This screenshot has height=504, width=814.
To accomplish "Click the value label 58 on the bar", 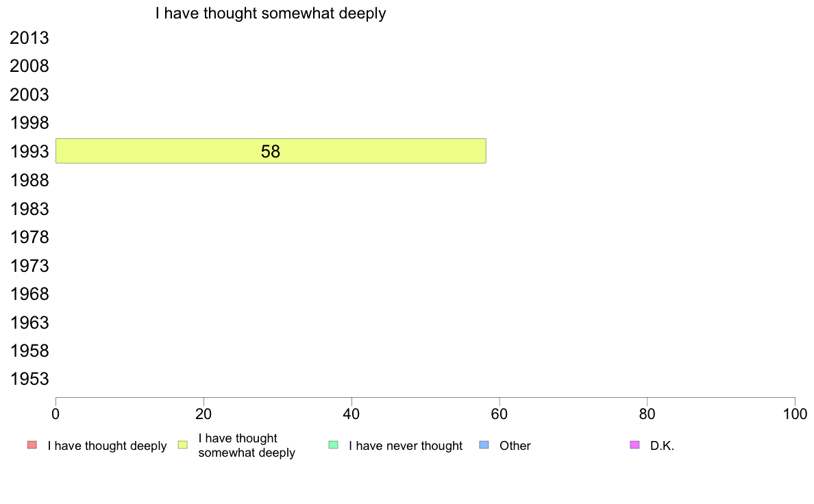I will tap(271, 152).
